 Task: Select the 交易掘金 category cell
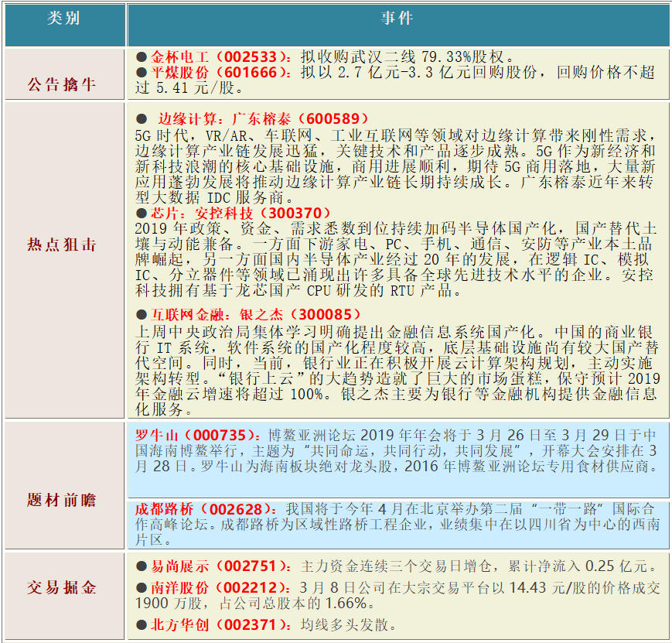pyautogui.click(x=65, y=597)
